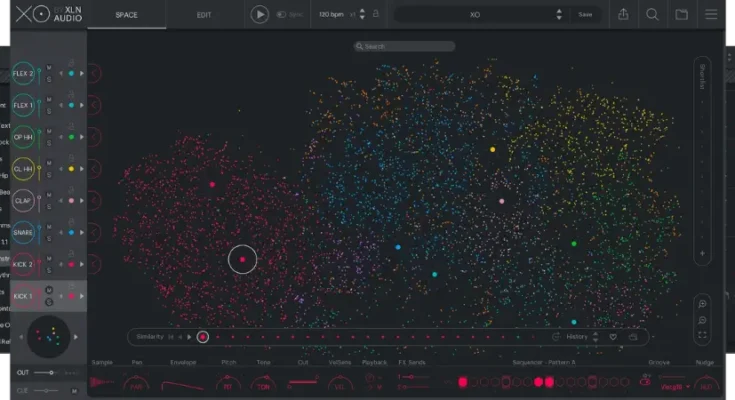Toggle the Sync switch
The image size is (735, 400).
click(284, 15)
